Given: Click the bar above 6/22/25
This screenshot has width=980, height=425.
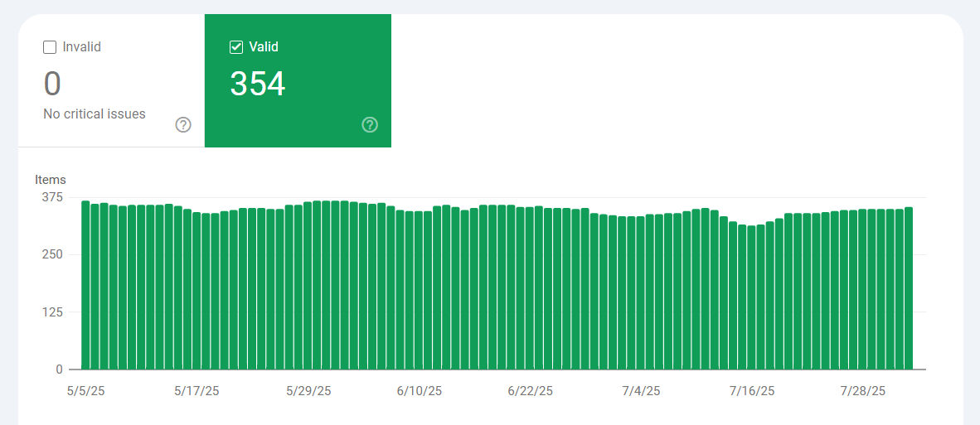Looking at the screenshot, I should click(x=529, y=288).
